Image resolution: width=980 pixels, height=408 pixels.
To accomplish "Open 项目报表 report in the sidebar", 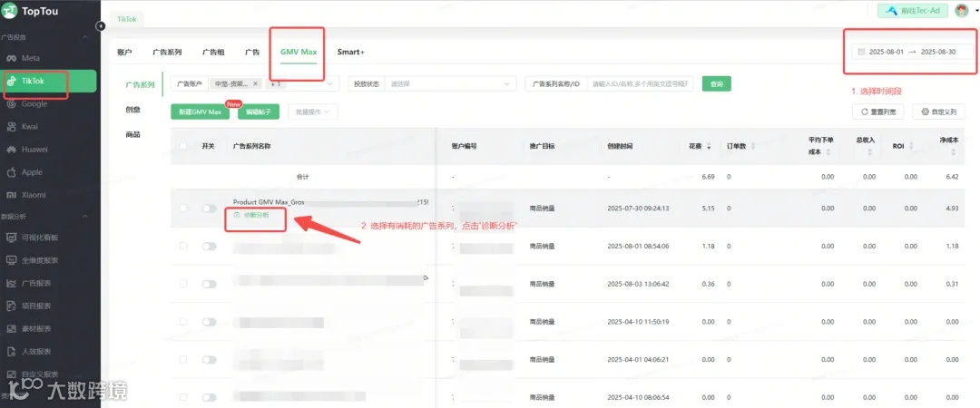I will click(36, 306).
